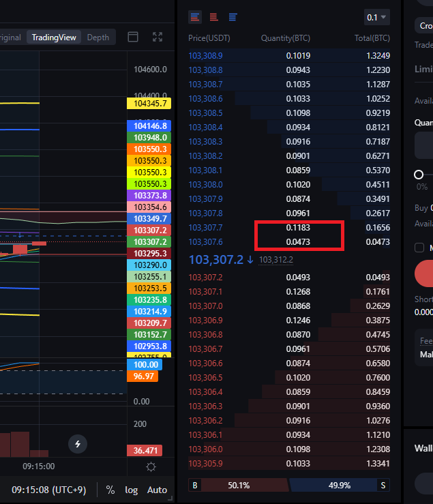Select price 103,308.8 in order book
The image size is (433, 504).
[x=205, y=70]
